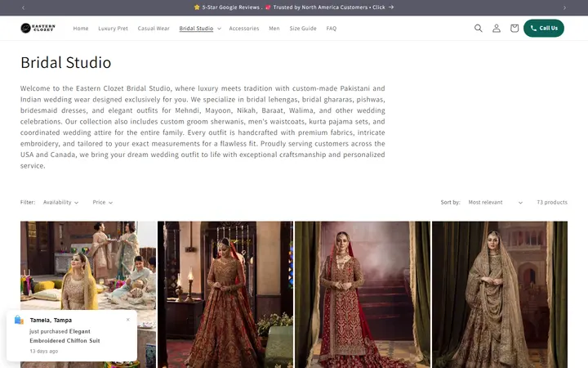The height and width of the screenshot is (368, 588).
Task: Open the search magnifier icon
Action: tap(478, 28)
